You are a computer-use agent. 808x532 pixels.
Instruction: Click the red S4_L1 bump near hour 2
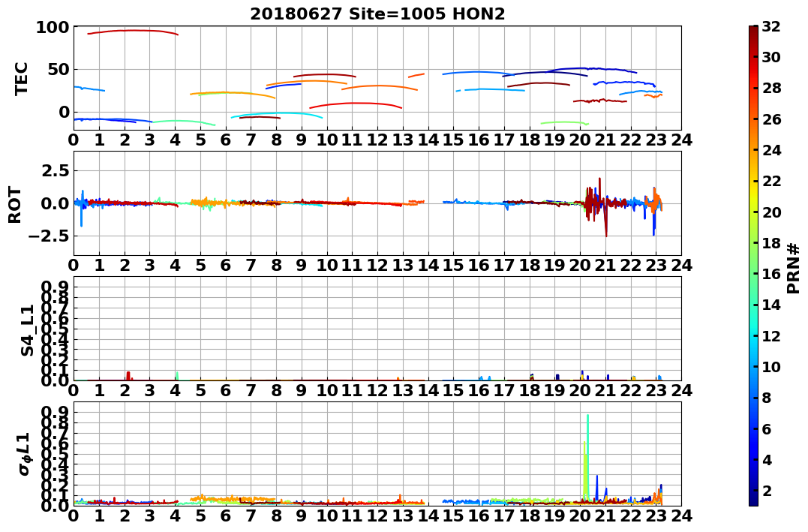pos(128,375)
